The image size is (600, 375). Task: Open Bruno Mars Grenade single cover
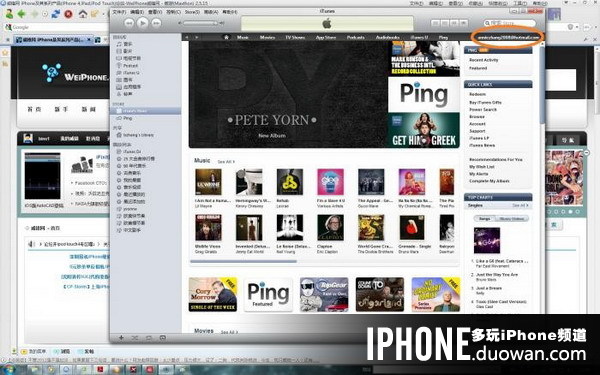tap(412, 228)
